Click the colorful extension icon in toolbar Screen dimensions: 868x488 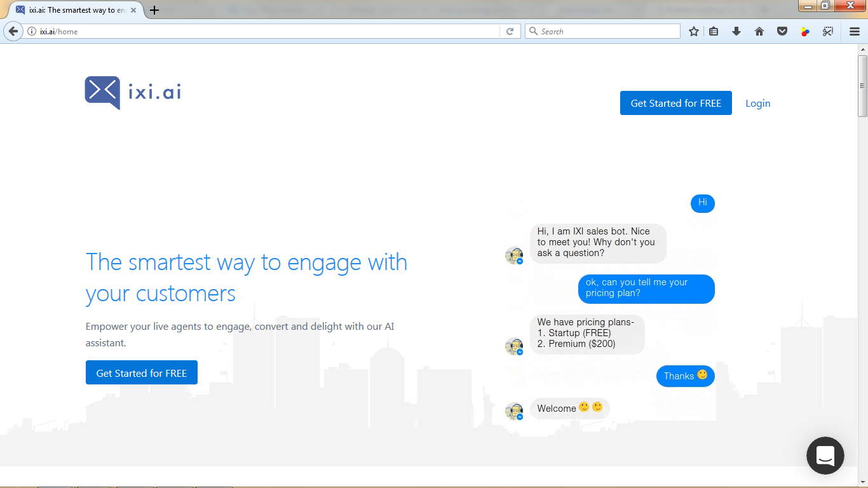[805, 31]
